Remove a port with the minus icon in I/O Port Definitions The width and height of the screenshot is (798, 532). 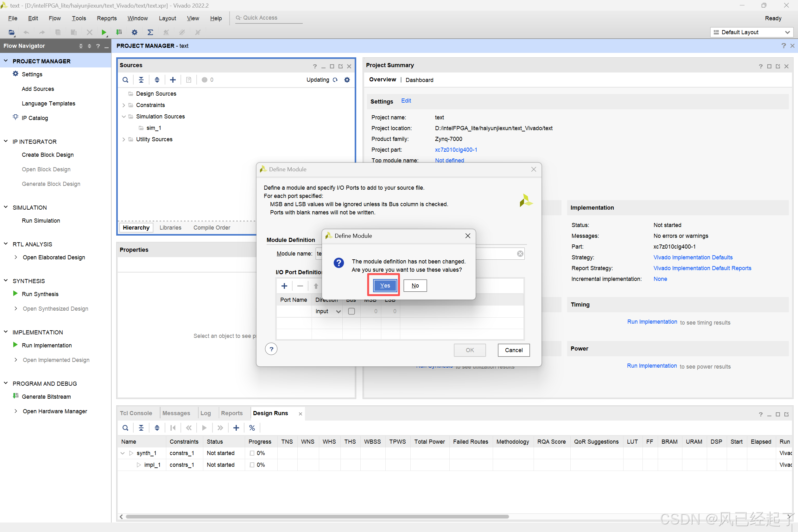pyautogui.click(x=300, y=286)
